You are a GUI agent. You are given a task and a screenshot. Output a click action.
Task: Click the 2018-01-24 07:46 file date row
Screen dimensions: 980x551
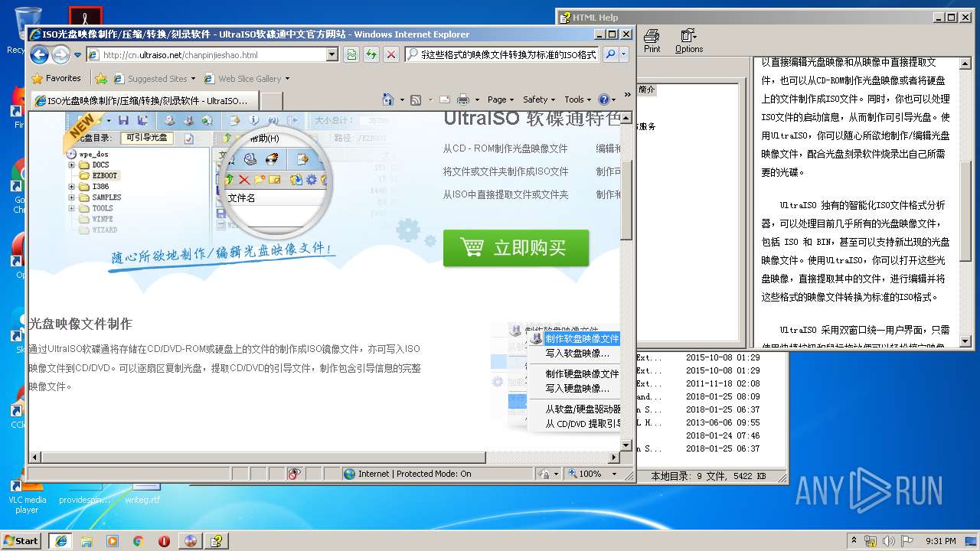[723, 435]
